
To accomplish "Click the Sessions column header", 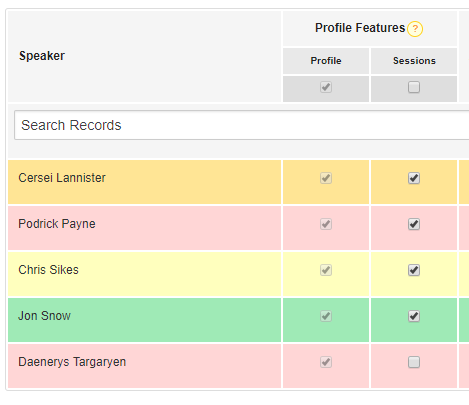I will (414, 61).
